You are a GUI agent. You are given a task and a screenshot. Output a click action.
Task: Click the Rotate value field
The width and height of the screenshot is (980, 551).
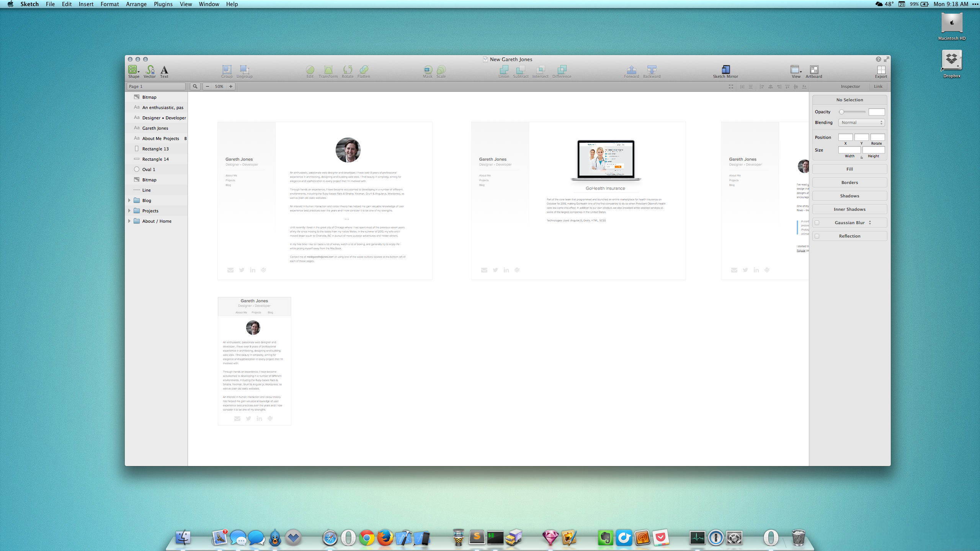877,137
